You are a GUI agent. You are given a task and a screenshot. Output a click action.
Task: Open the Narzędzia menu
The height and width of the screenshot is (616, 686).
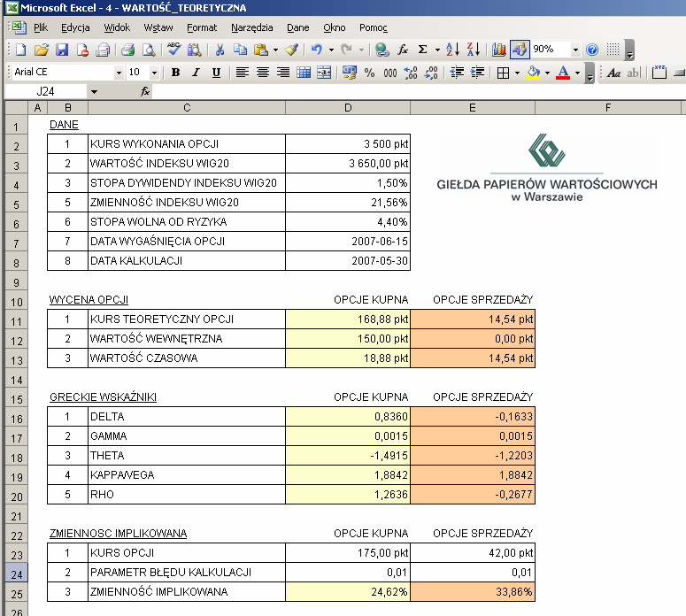(252, 27)
